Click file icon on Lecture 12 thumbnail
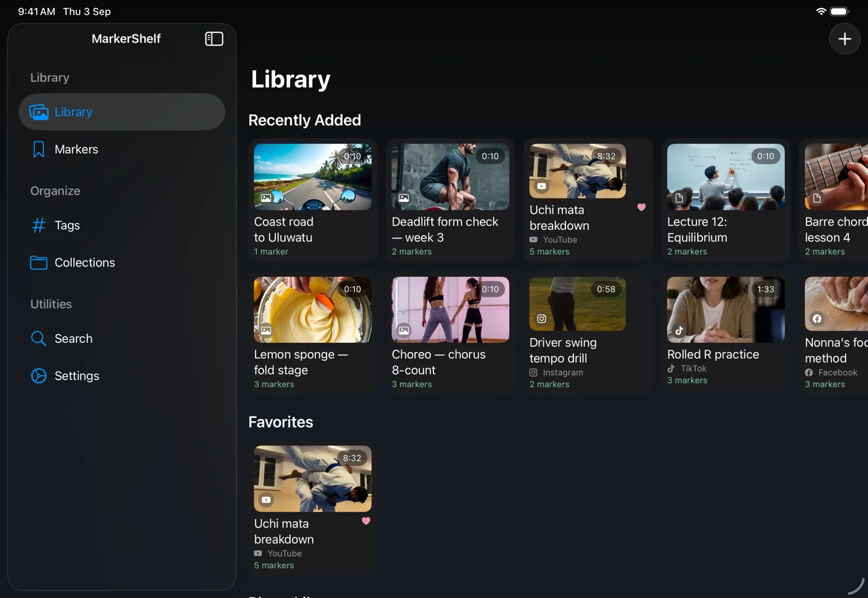 679,198
